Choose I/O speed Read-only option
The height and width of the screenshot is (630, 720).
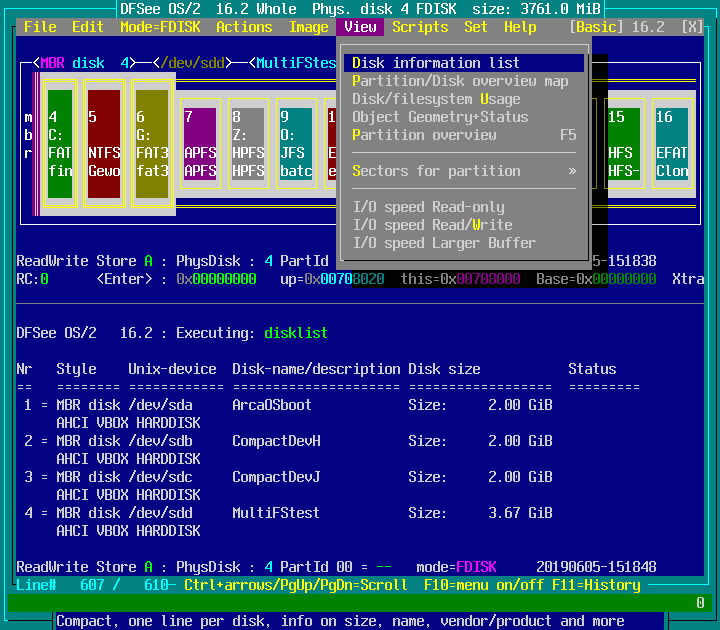[x=428, y=207]
